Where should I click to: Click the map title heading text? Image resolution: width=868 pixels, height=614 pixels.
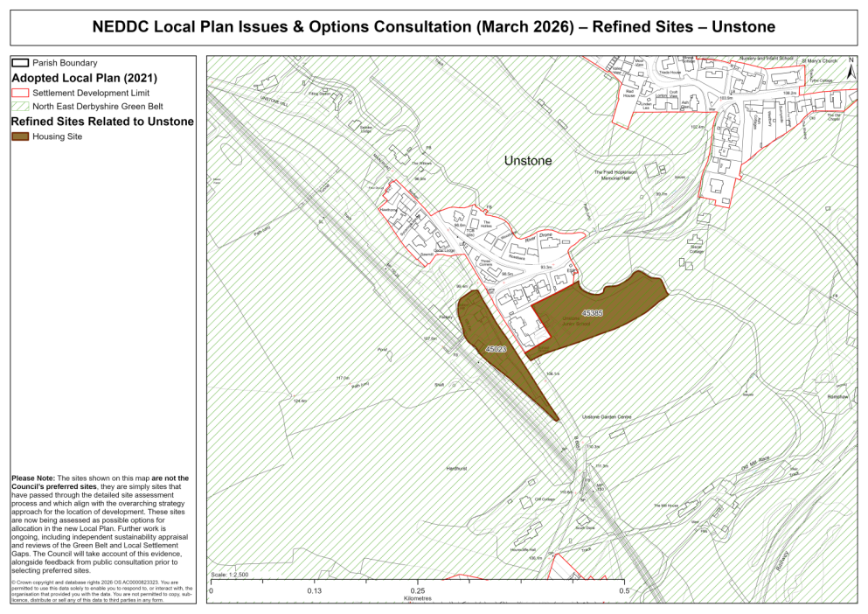click(434, 27)
